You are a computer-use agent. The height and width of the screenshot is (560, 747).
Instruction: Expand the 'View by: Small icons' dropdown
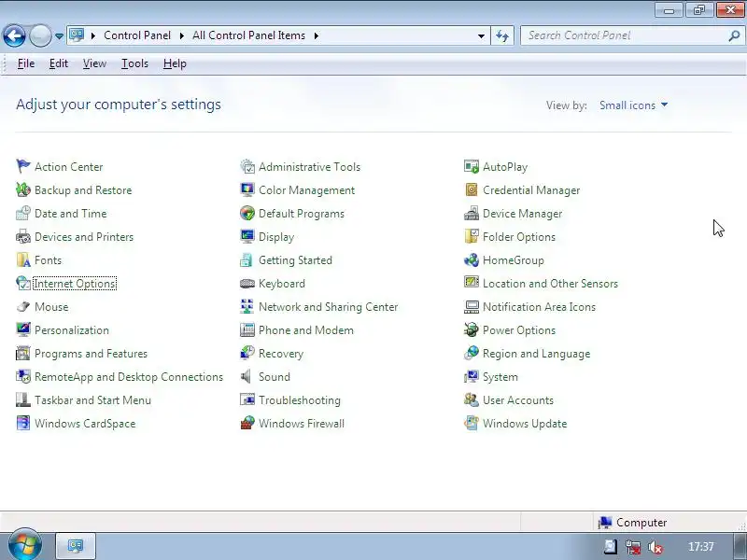pos(633,105)
